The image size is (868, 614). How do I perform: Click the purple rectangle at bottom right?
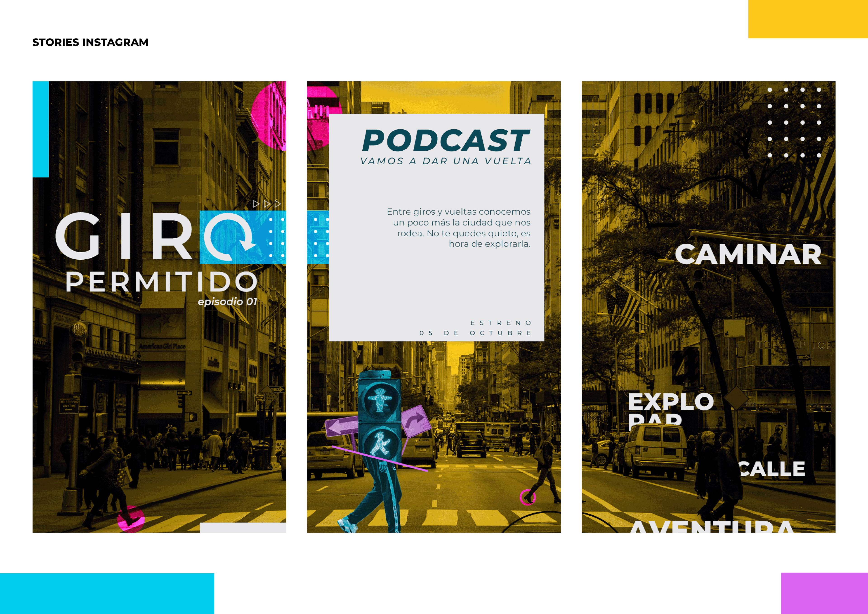(824, 593)
